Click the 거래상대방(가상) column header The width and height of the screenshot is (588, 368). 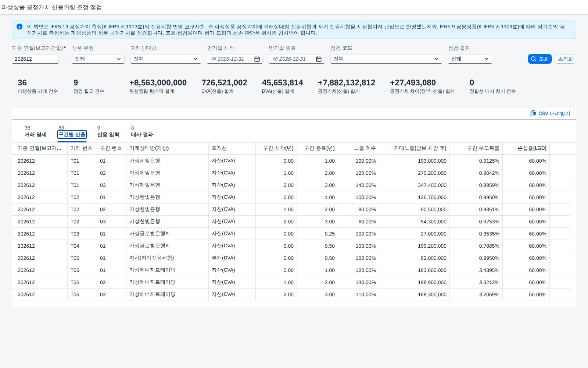(x=167, y=148)
